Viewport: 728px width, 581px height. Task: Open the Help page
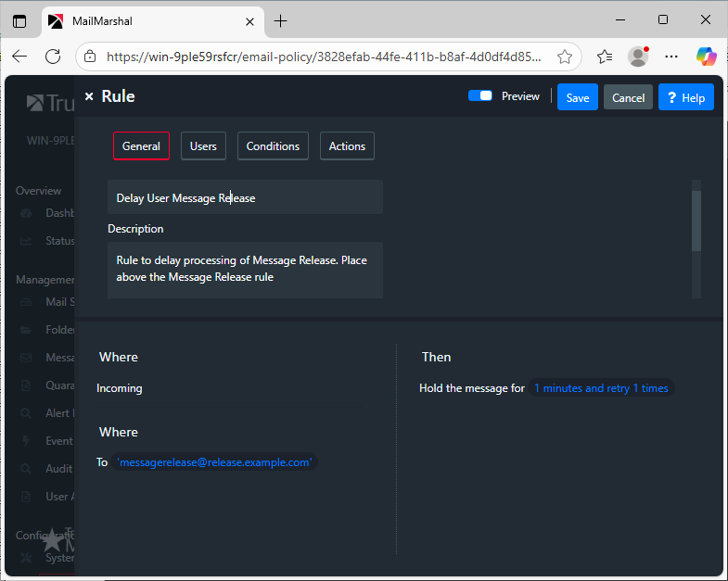(x=685, y=97)
